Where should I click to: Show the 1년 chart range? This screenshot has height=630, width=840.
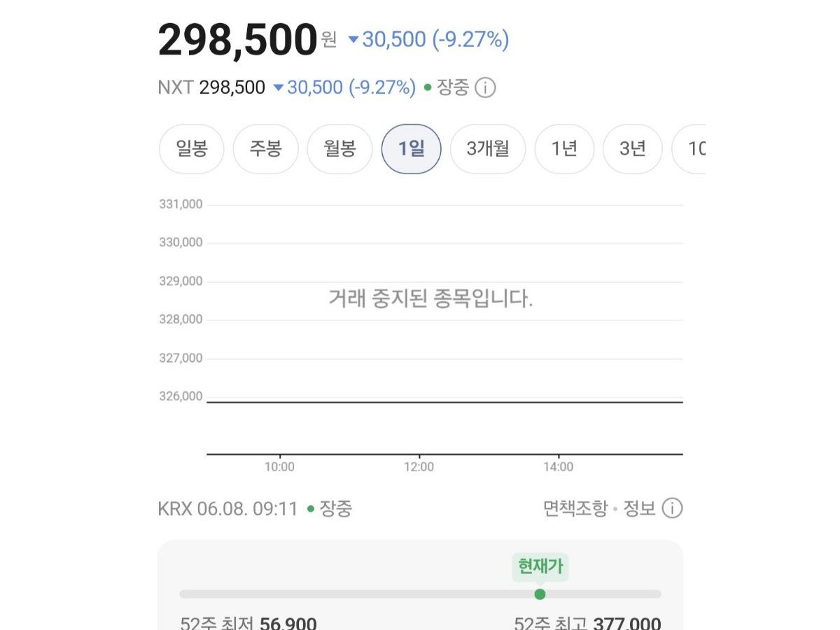(564, 149)
